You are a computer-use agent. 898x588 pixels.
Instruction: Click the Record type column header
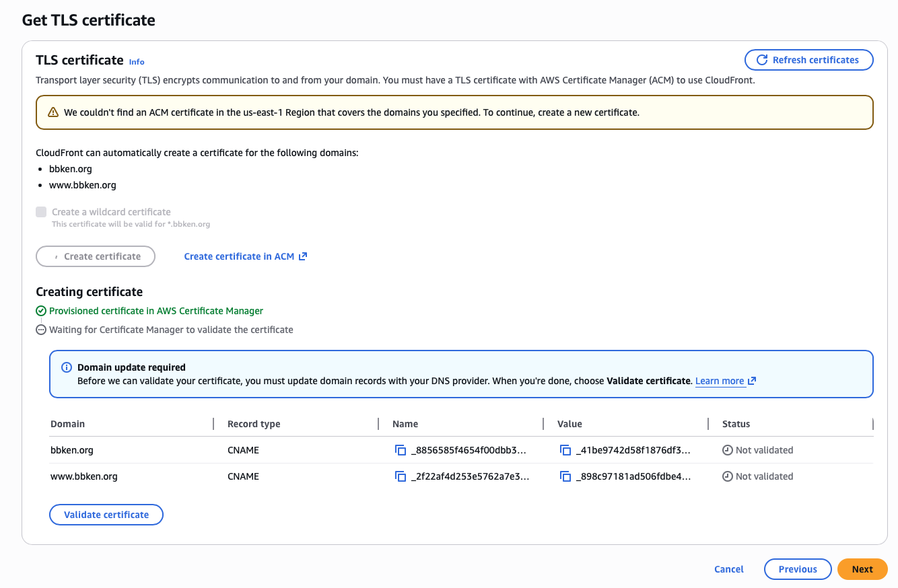click(x=254, y=424)
